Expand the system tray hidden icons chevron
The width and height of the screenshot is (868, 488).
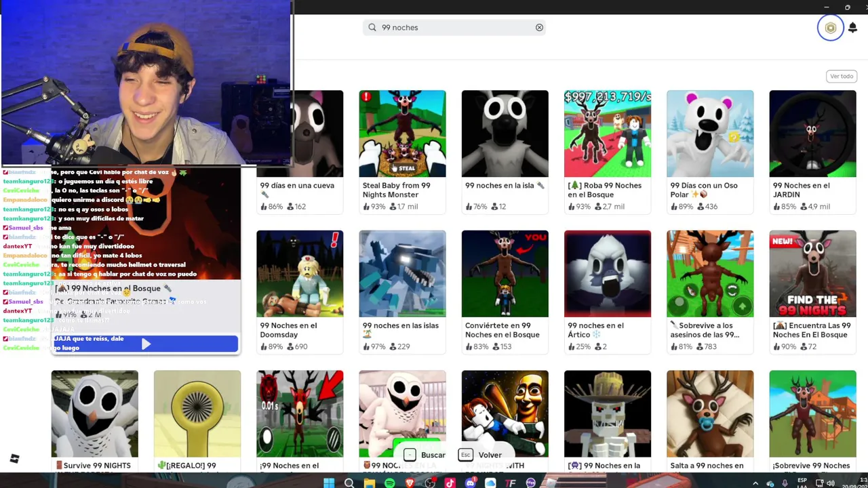pyautogui.click(x=755, y=483)
